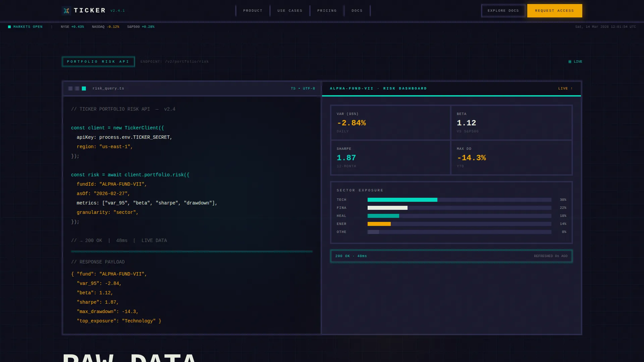Screen dimensions: 644x362
Task: Click the LIVE ↑ dashboard indicator
Action: click(x=566, y=88)
